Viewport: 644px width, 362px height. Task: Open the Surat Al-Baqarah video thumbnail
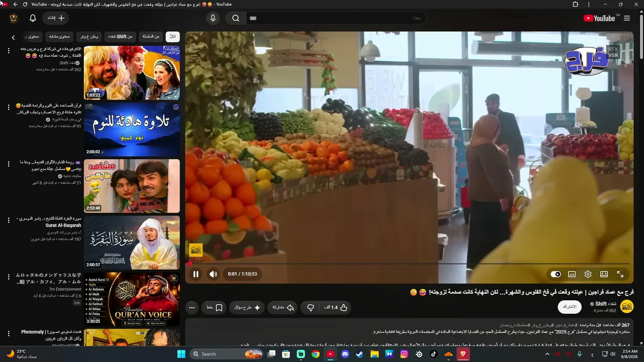point(132,243)
